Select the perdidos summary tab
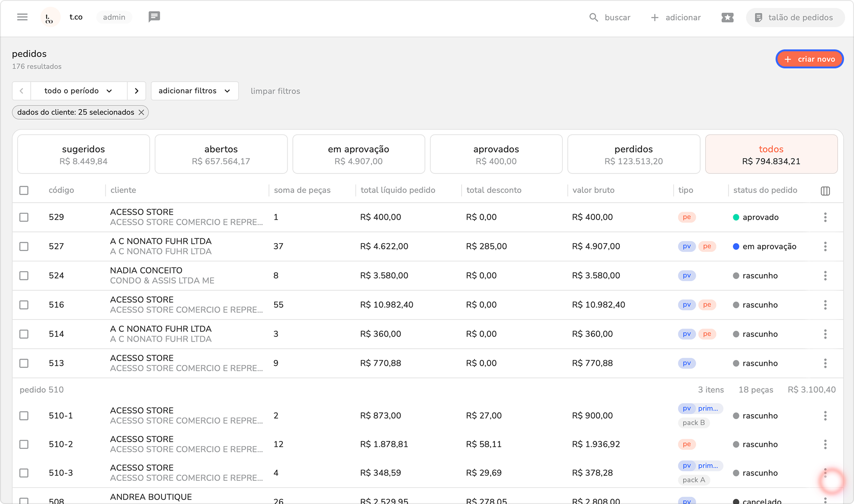Screen dimensions: 854x504 pos(633,154)
